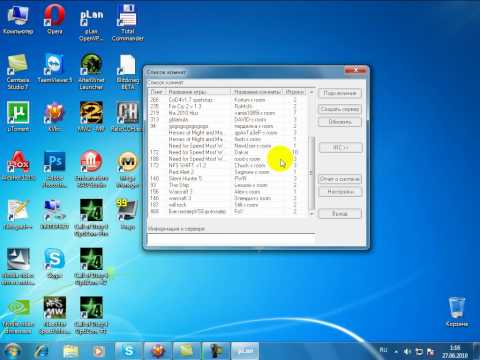Click the Создать сервер button

(x=340, y=109)
